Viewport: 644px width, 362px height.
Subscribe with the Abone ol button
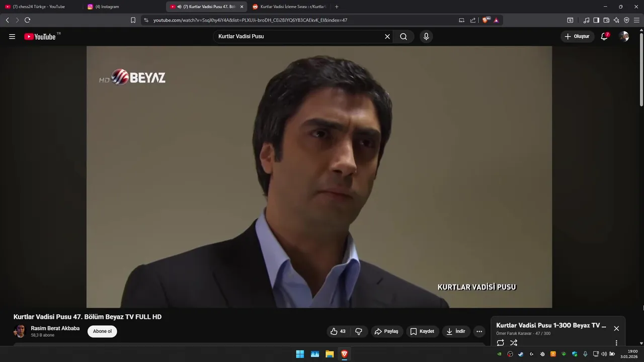pos(102,331)
